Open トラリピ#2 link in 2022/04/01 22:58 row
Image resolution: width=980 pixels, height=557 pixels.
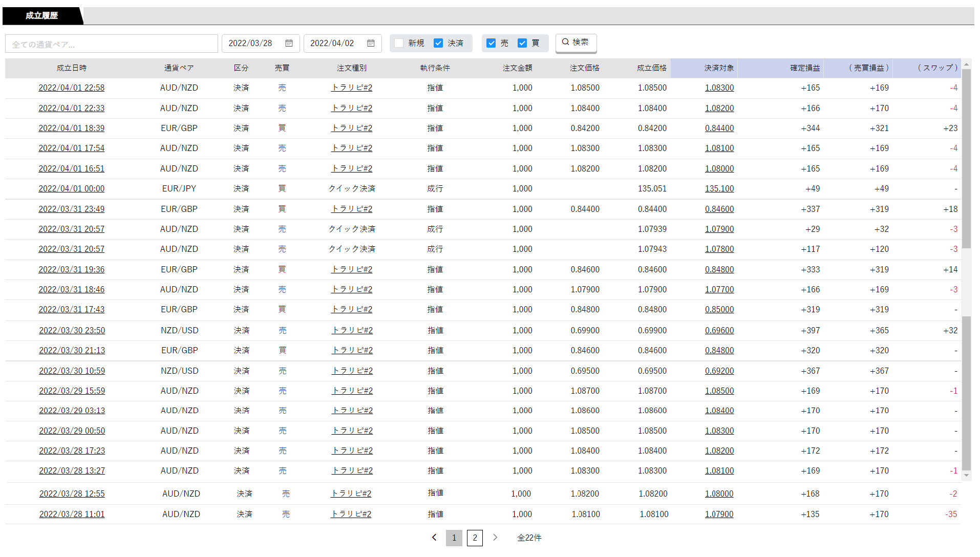352,88
